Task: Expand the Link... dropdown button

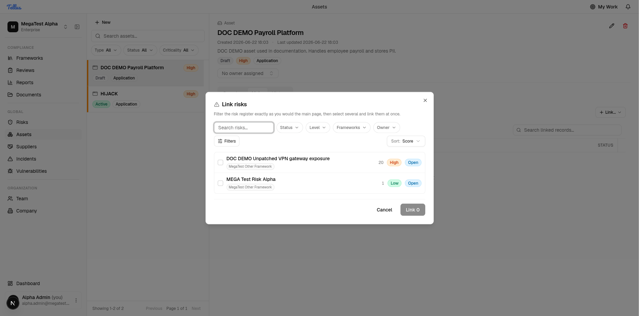Action: tap(610, 112)
